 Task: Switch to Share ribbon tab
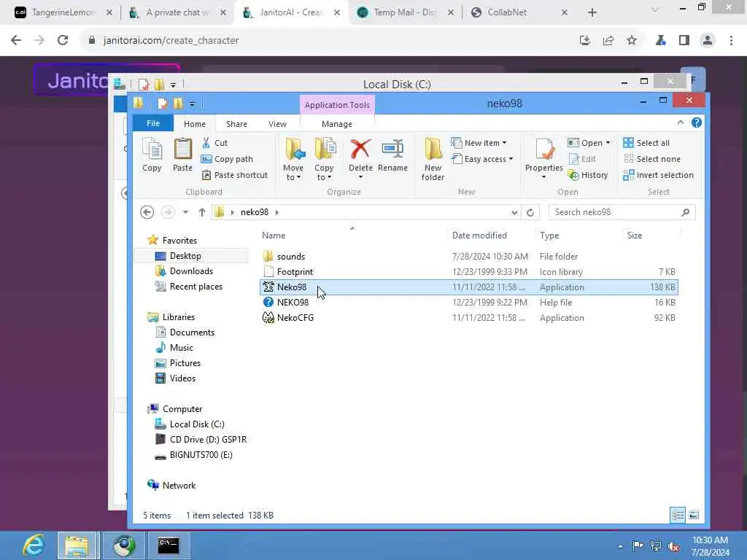pos(236,124)
